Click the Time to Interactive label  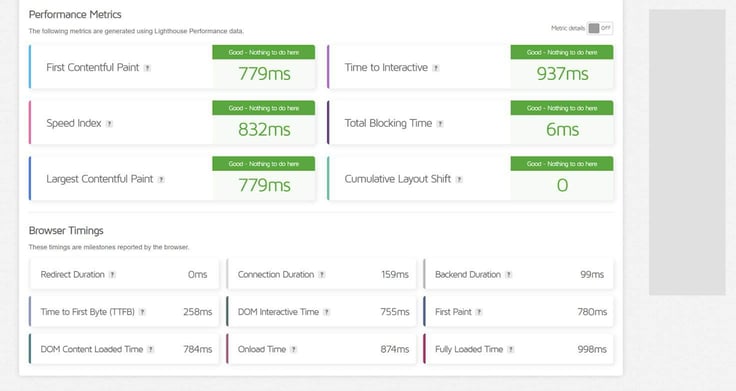(x=386, y=68)
